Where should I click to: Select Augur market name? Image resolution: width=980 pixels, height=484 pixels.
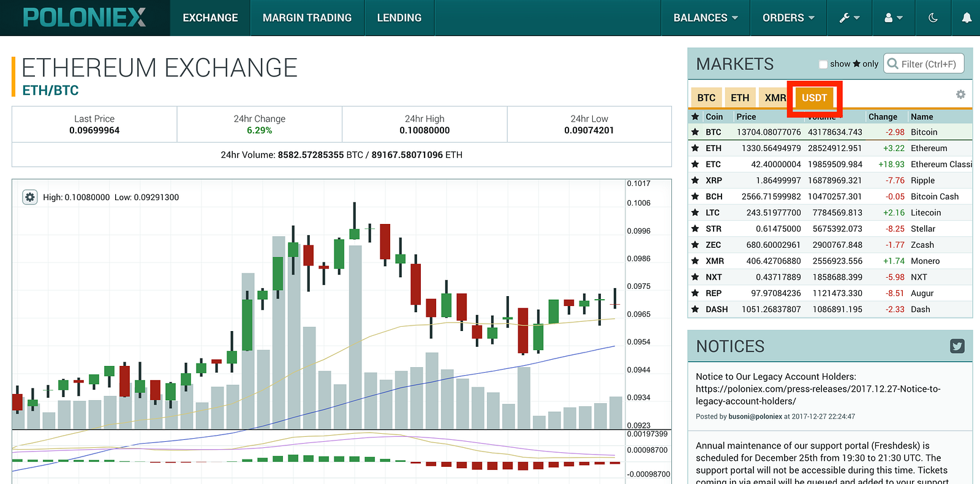pos(922,293)
